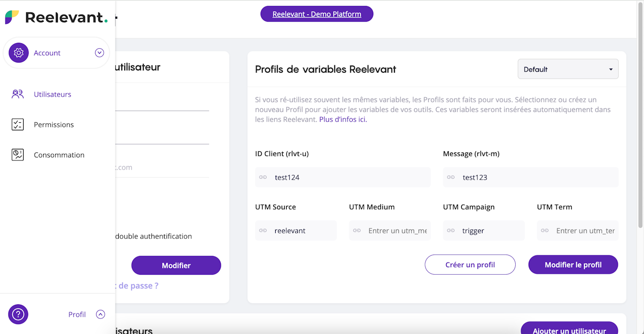
Task: Click the Utilisateurs people icon
Action: tap(18, 94)
